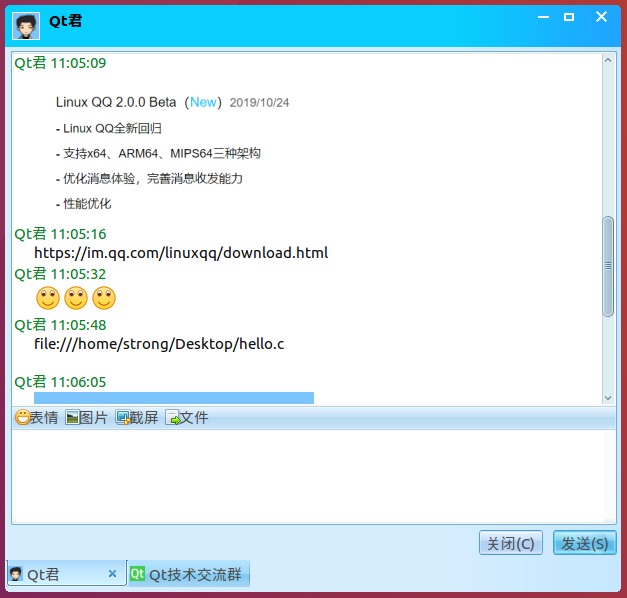The height and width of the screenshot is (598, 627).
Task: Click the 支持x64、ARM64、MIPS64三种架构 line
Action: [158, 154]
